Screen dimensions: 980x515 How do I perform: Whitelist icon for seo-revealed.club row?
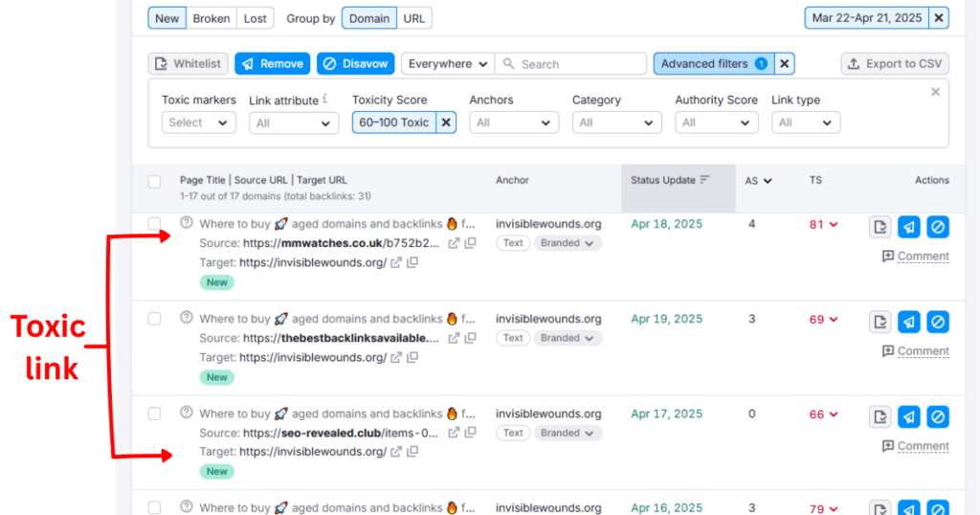(x=880, y=416)
